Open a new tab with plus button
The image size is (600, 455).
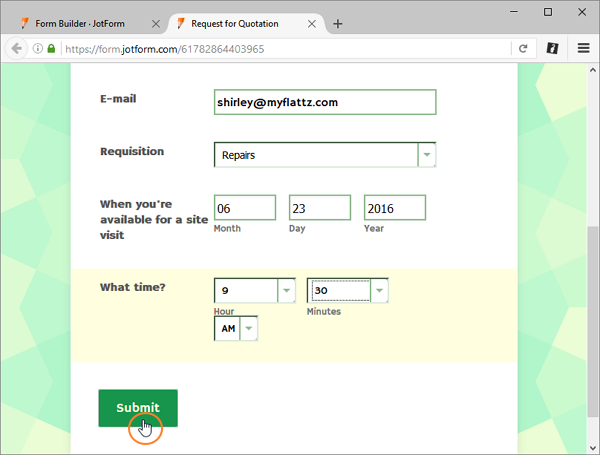click(337, 23)
